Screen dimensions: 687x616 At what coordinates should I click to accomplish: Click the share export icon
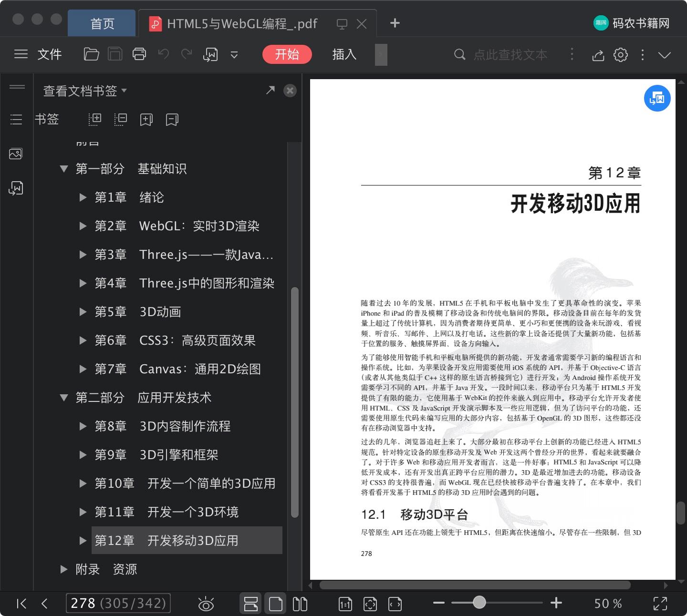coord(598,55)
